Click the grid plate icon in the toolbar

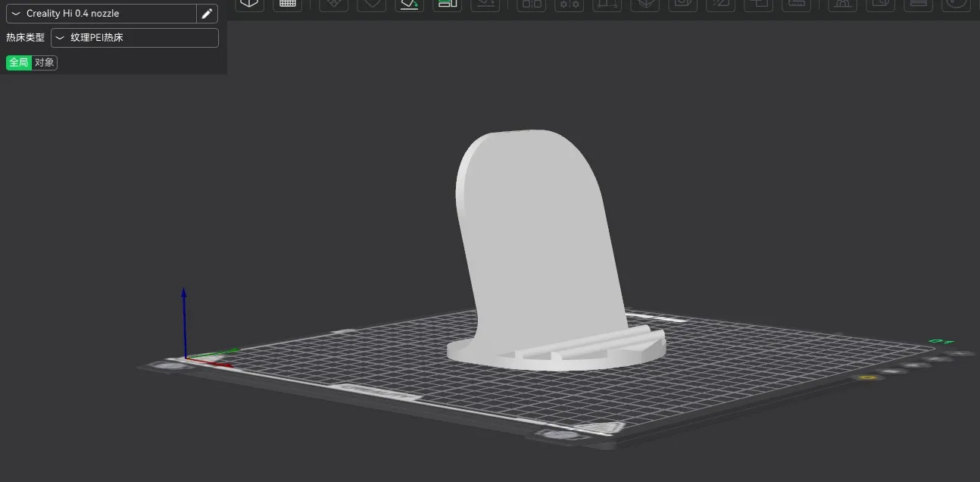(287, 4)
